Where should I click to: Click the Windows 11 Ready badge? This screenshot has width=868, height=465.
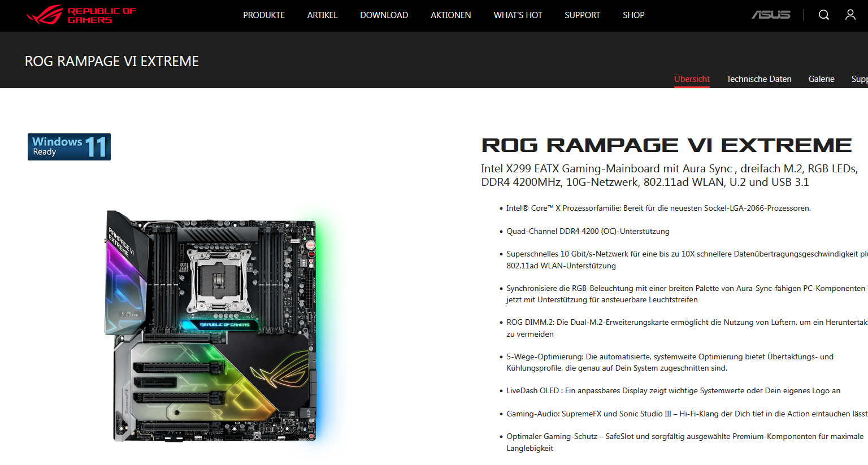(x=69, y=147)
